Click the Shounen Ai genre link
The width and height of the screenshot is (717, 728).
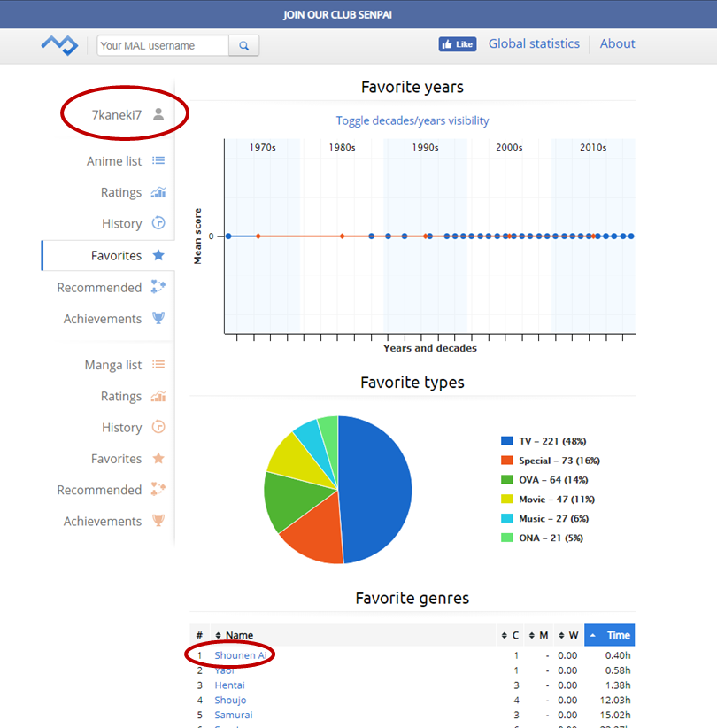[x=241, y=655]
